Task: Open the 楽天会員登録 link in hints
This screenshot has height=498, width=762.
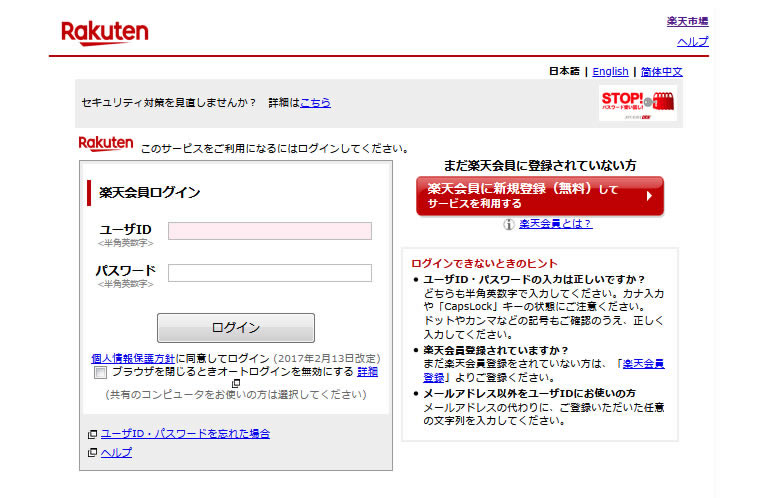Action: [x=643, y=364]
